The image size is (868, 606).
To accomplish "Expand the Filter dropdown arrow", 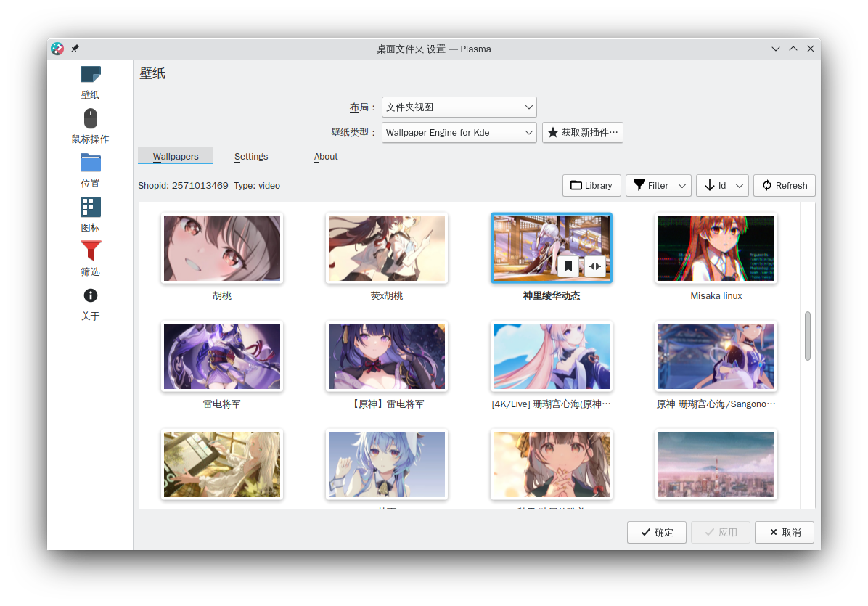I will [x=682, y=186].
